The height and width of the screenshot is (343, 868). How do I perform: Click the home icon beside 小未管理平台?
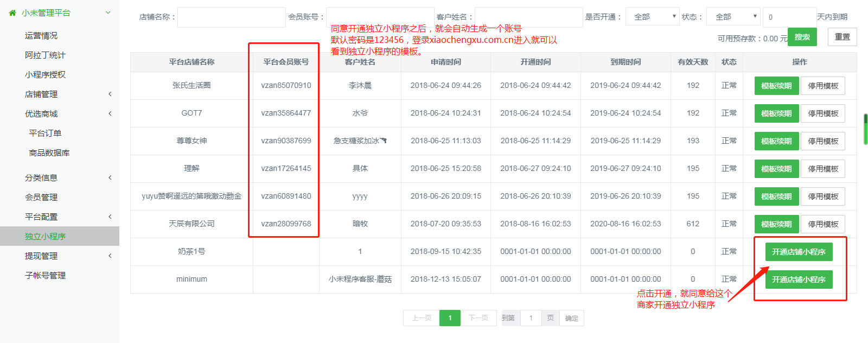(12, 12)
